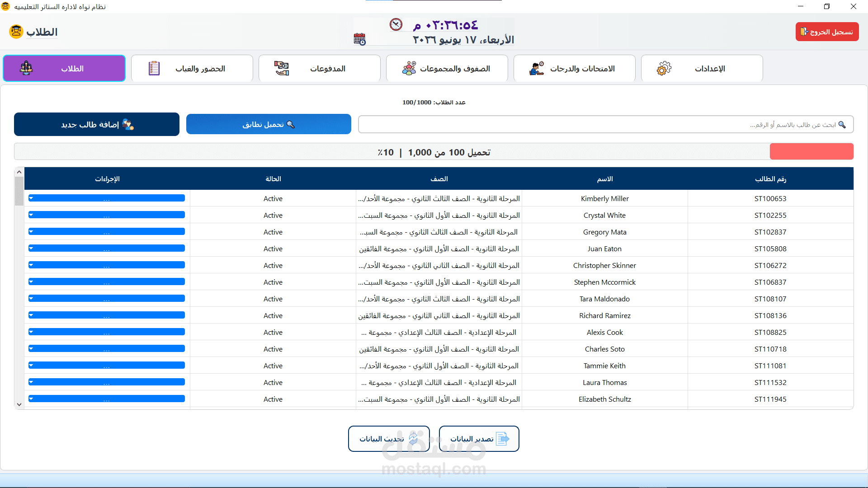The height and width of the screenshot is (488, 868).
Task: Click the payments hand icon in المدفوعات tab
Action: coord(282,68)
